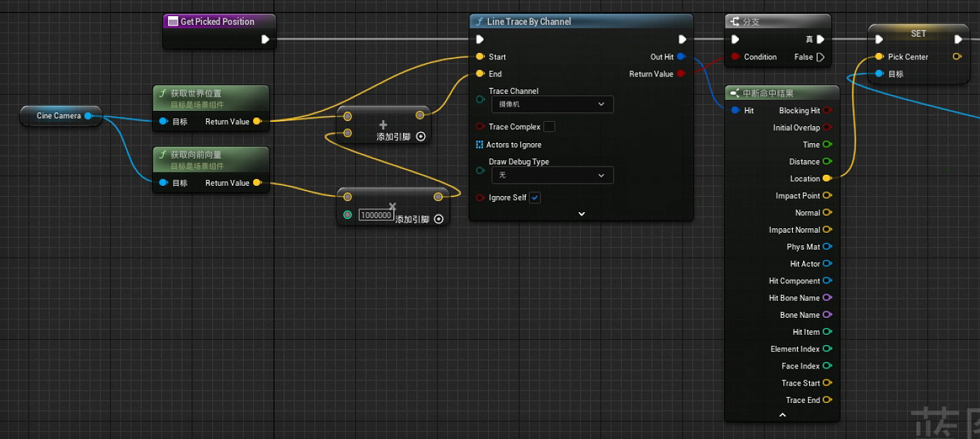
Task: Click the Bone Name output pin
Action: (x=827, y=315)
